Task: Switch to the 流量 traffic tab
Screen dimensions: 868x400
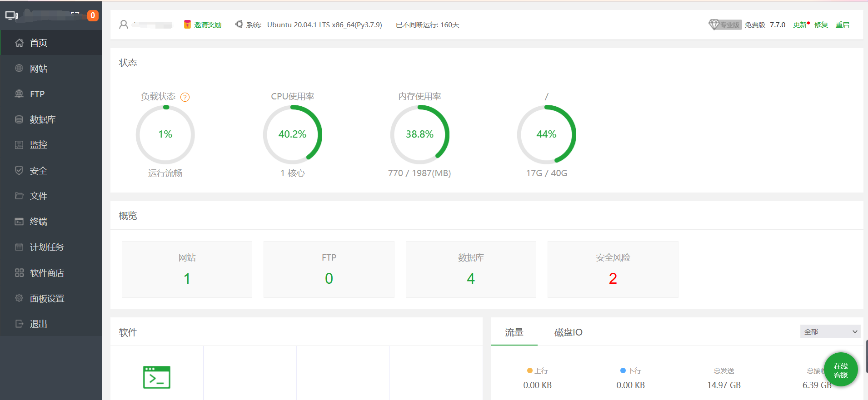Action: point(514,332)
